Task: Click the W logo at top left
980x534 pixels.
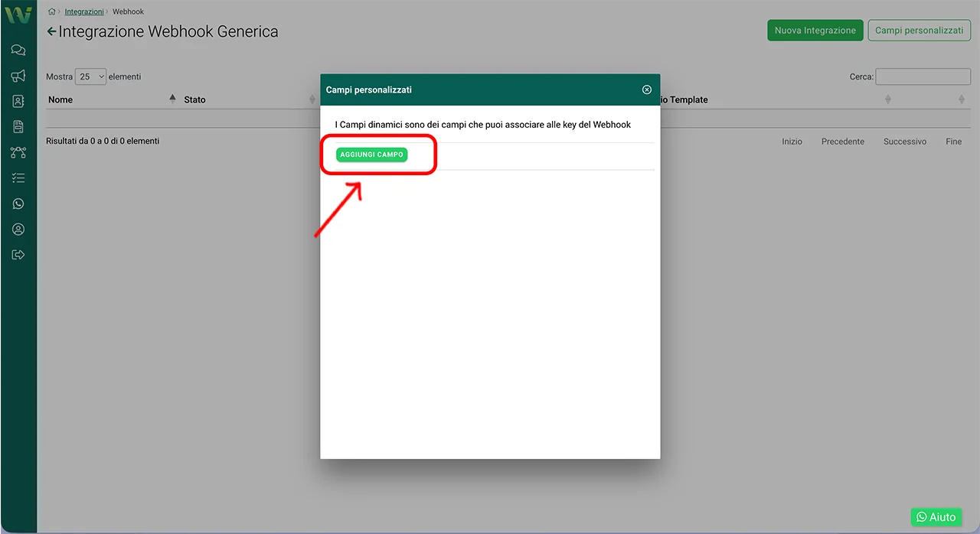Action: [18, 15]
